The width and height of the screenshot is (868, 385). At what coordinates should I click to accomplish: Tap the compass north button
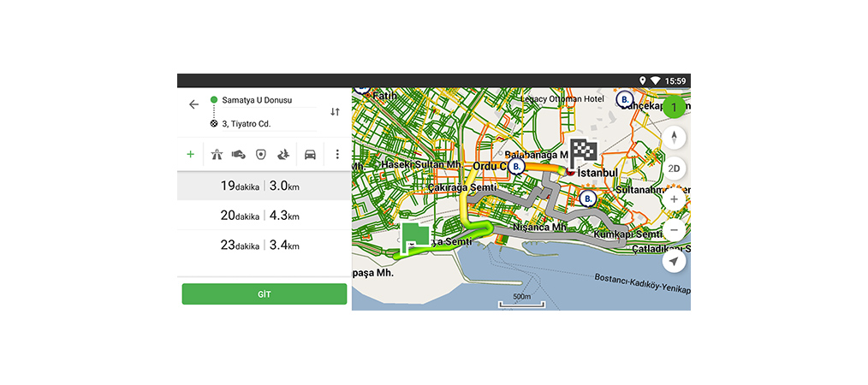tap(675, 137)
